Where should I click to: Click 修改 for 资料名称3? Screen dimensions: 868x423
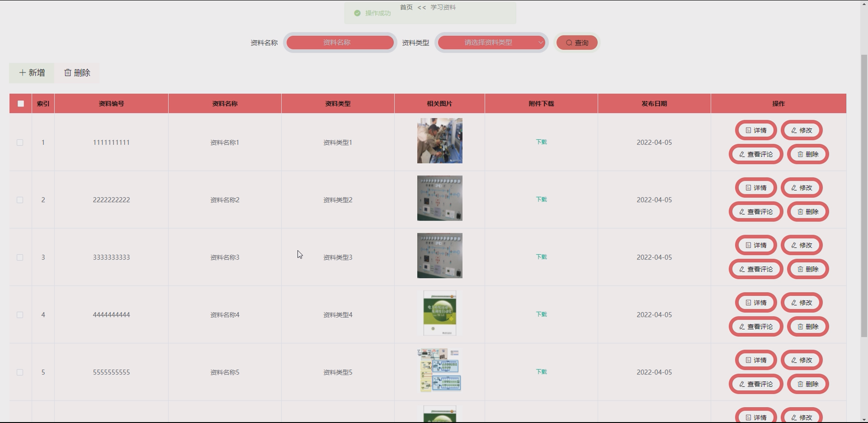click(x=802, y=245)
